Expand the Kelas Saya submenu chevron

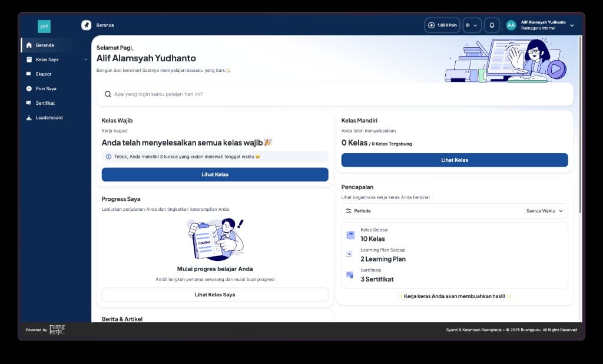pyautogui.click(x=85, y=59)
